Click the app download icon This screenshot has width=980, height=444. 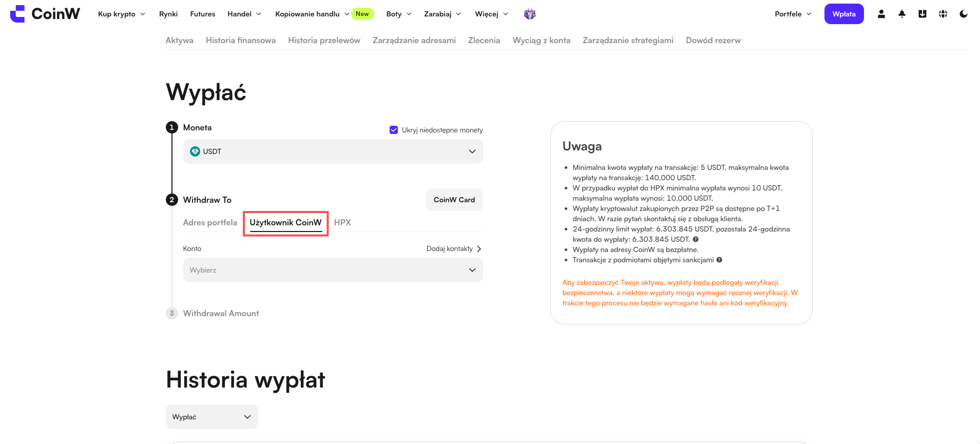[923, 14]
